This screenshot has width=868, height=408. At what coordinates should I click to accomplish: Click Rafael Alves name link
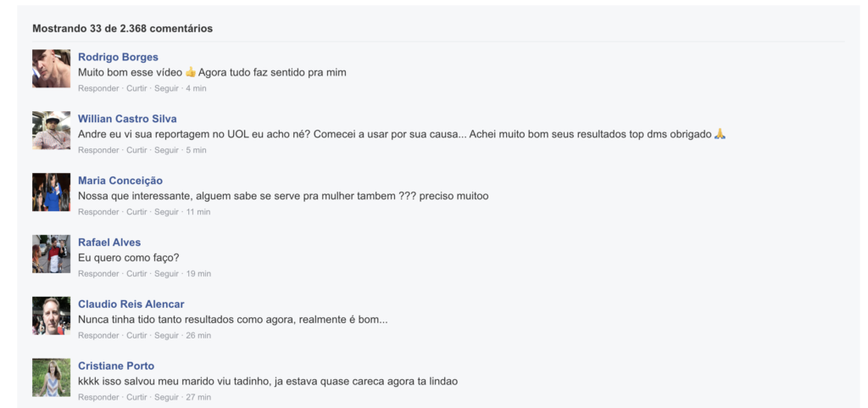(109, 243)
